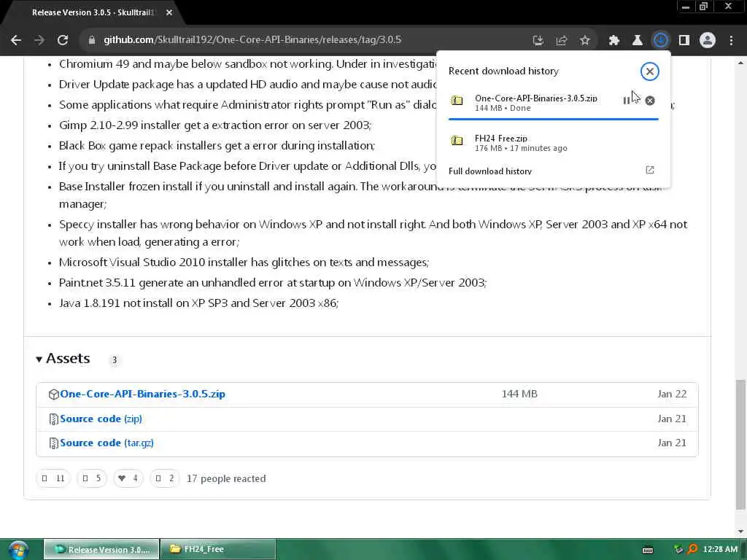Toggle the Downloads toolbar icon
747x560 pixels.
(660, 41)
